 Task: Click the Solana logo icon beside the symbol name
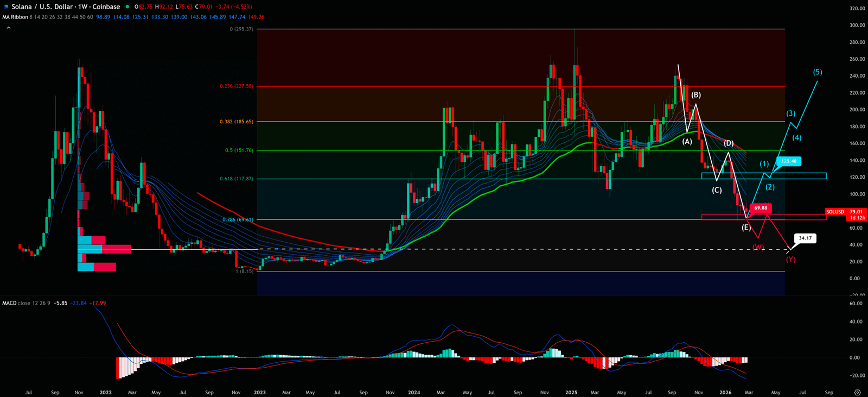(7, 7)
